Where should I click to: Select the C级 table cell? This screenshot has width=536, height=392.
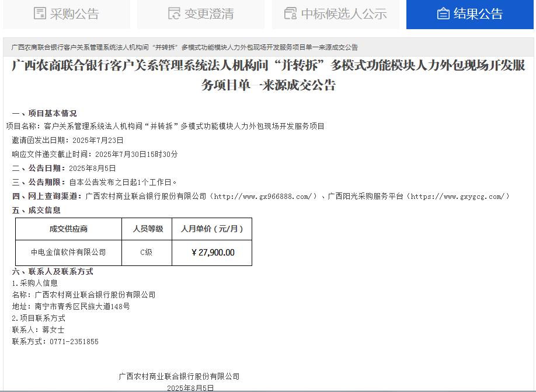[x=147, y=253]
